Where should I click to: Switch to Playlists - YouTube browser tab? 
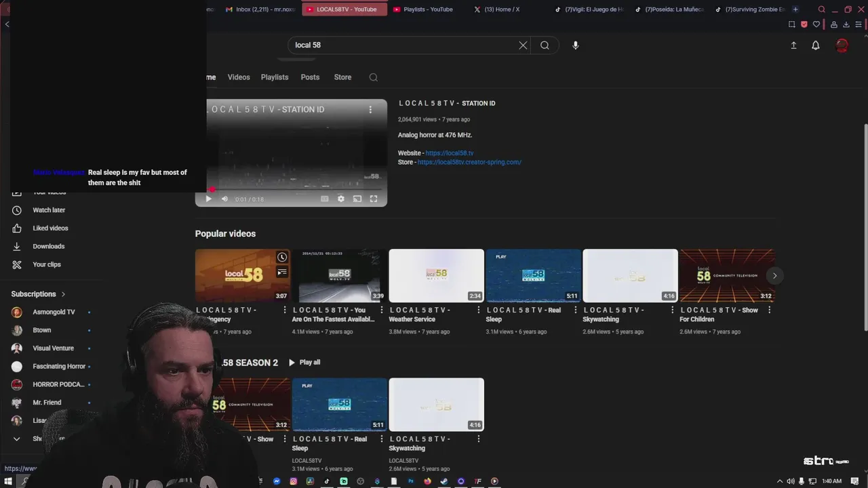tap(428, 9)
